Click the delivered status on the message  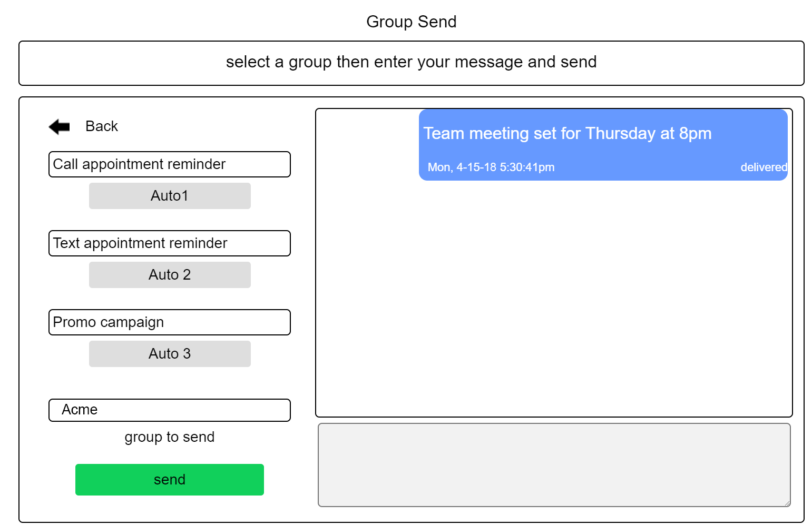[x=764, y=167]
